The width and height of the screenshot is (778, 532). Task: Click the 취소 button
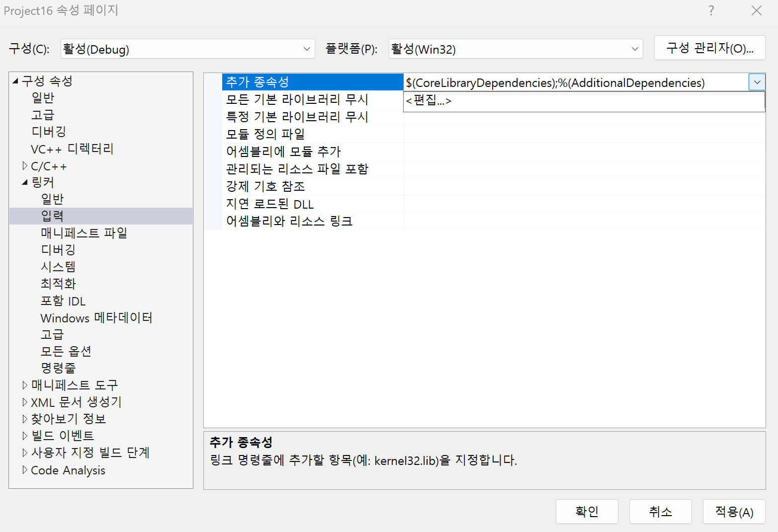click(x=661, y=512)
